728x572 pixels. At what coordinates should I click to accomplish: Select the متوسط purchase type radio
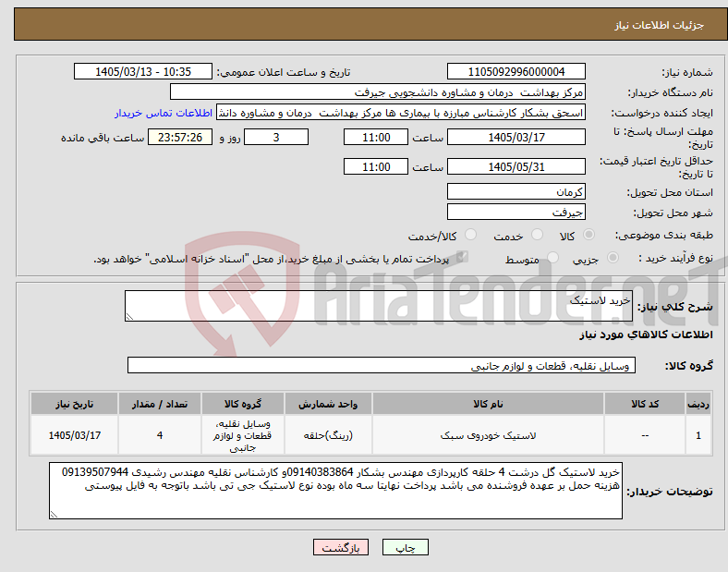[x=553, y=257]
